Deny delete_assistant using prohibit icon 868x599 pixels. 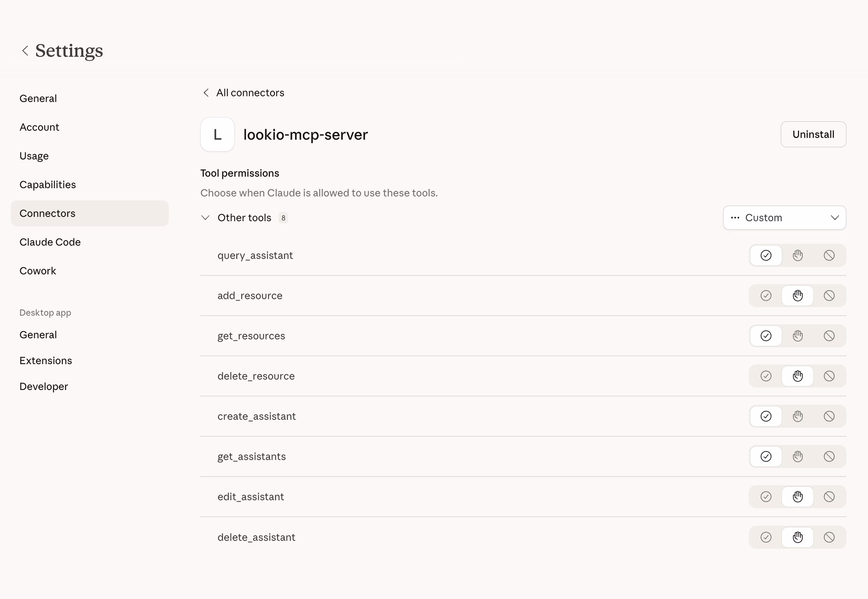(829, 537)
